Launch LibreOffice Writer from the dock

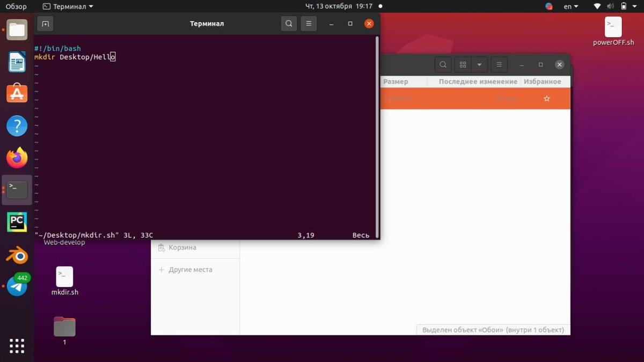(17, 62)
